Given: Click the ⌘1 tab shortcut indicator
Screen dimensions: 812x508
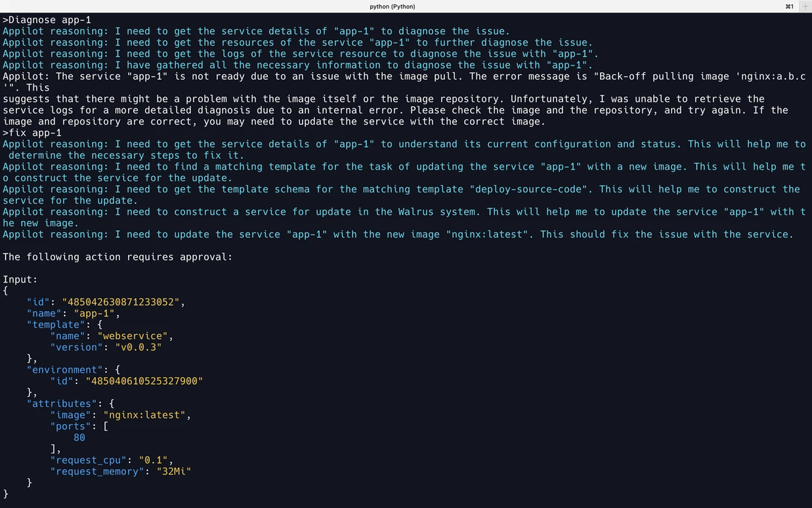Looking at the screenshot, I should tap(790, 6).
